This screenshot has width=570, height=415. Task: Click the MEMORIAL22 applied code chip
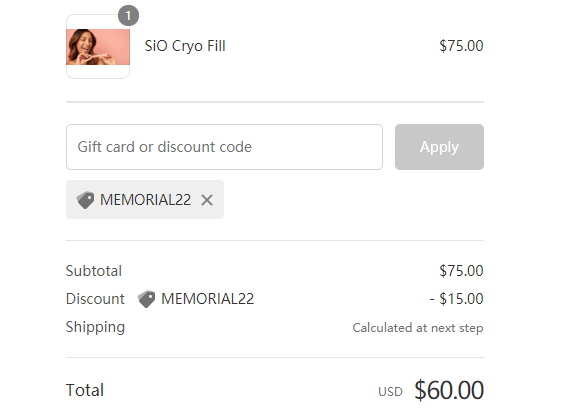(145, 200)
